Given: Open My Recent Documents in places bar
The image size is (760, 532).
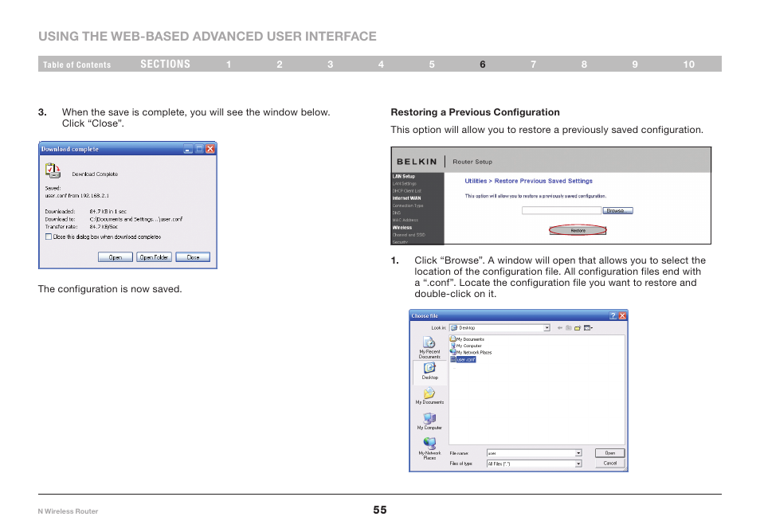Looking at the screenshot, I should pos(429,347).
